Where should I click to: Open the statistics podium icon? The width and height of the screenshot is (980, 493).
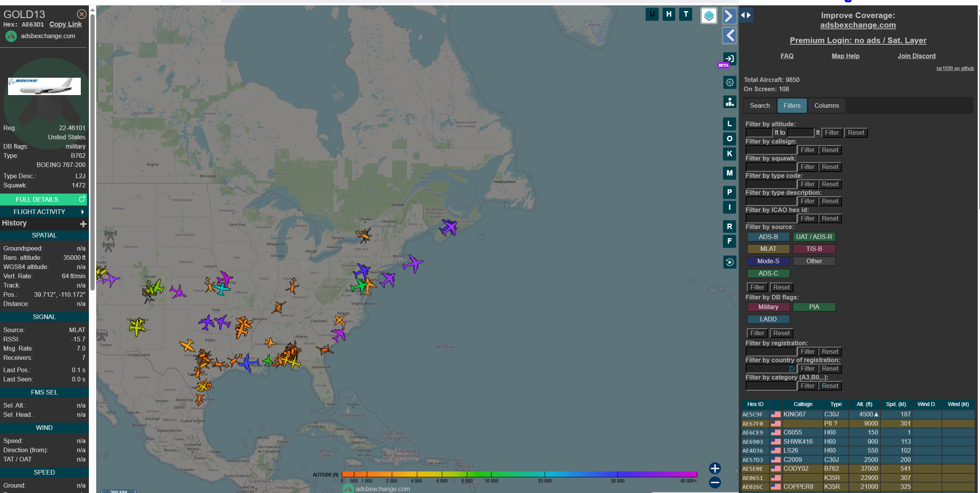click(x=730, y=102)
